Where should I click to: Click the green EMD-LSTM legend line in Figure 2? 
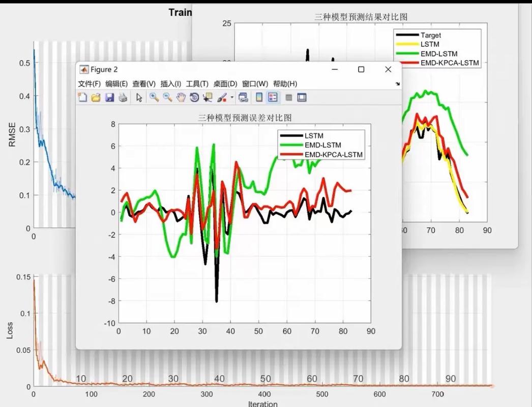pos(290,146)
